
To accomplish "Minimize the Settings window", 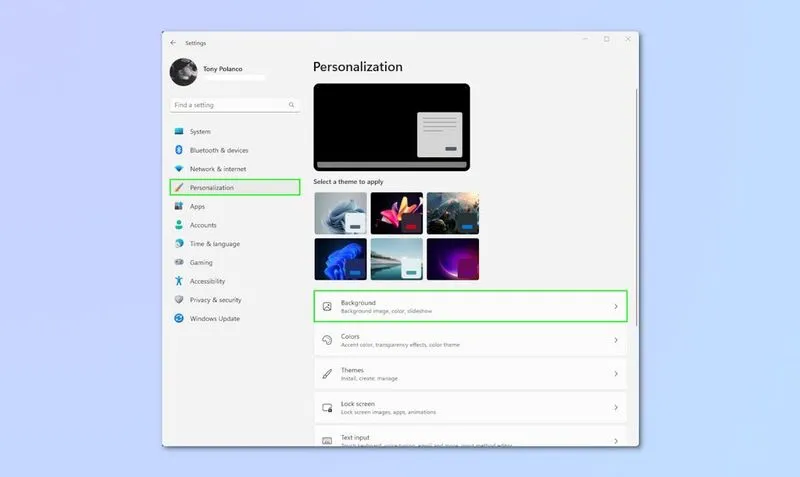I will [585, 39].
